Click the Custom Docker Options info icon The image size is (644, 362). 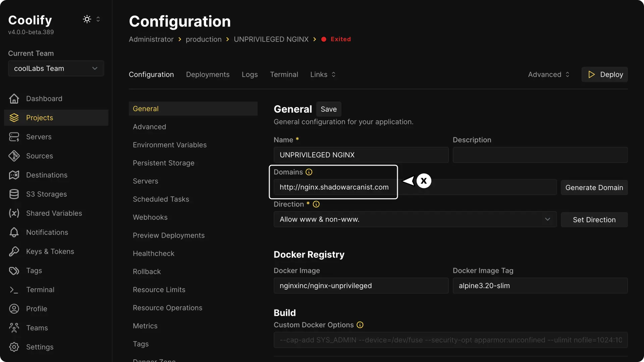pos(360,325)
